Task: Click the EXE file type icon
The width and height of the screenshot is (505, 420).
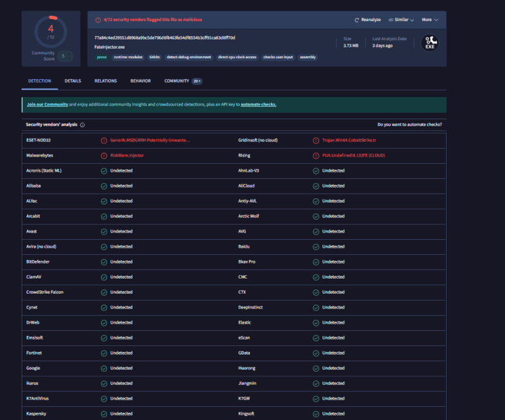Action: click(430, 43)
